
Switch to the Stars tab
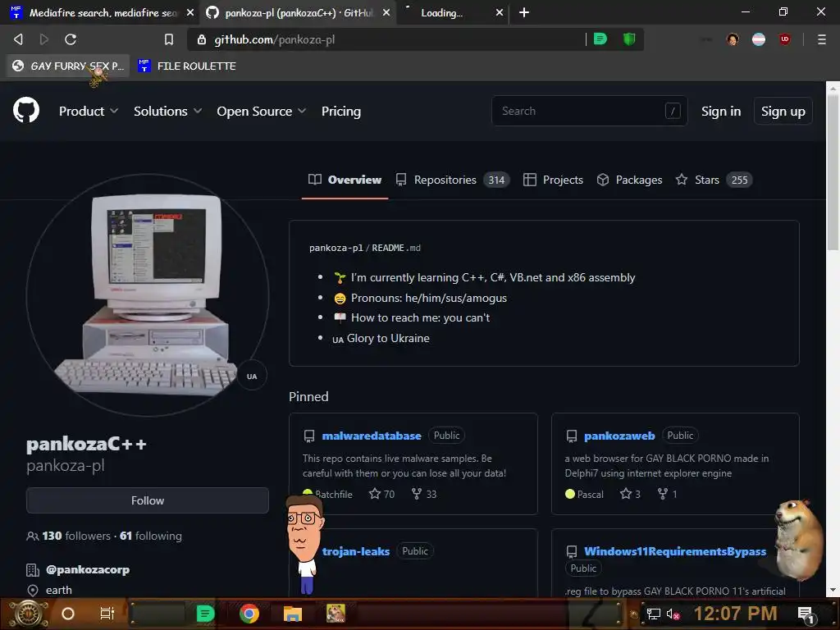point(714,180)
